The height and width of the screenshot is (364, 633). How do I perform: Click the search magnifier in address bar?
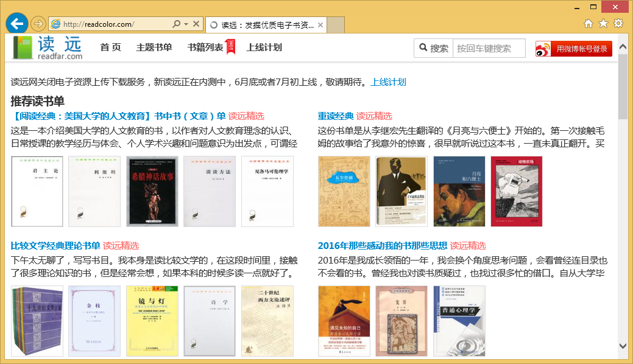(x=177, y=24)
